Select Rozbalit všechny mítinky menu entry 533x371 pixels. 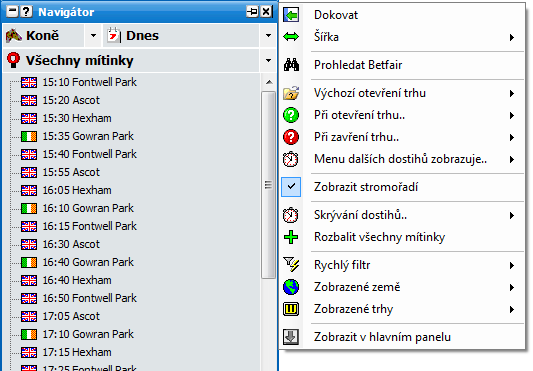pyautogui.click(x=402, y=237)
